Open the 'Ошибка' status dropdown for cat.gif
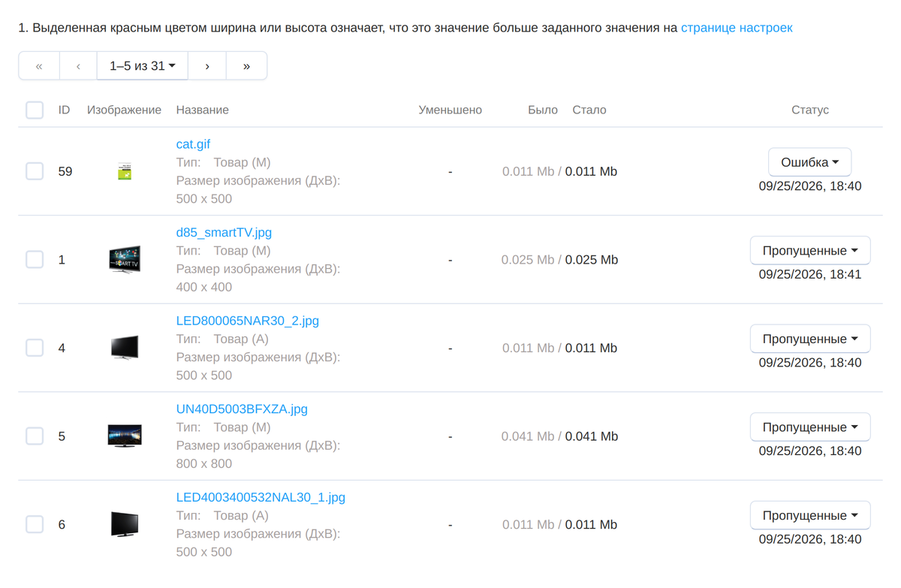901x588 pixels. click(810, 162)
